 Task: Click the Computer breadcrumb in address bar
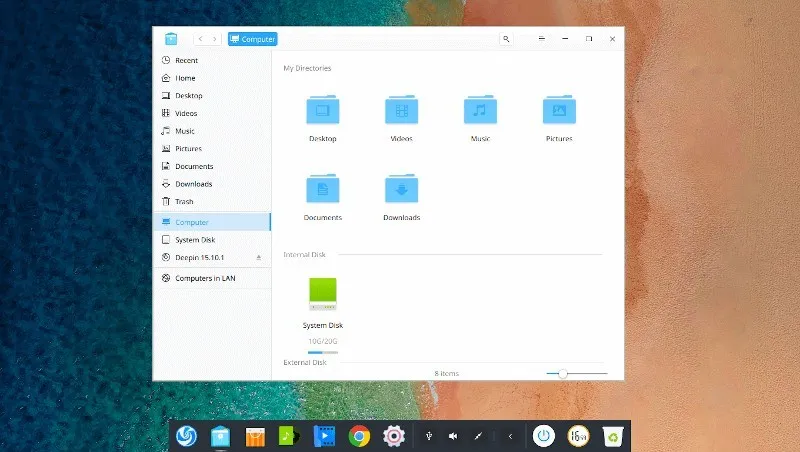pos(252,39)
